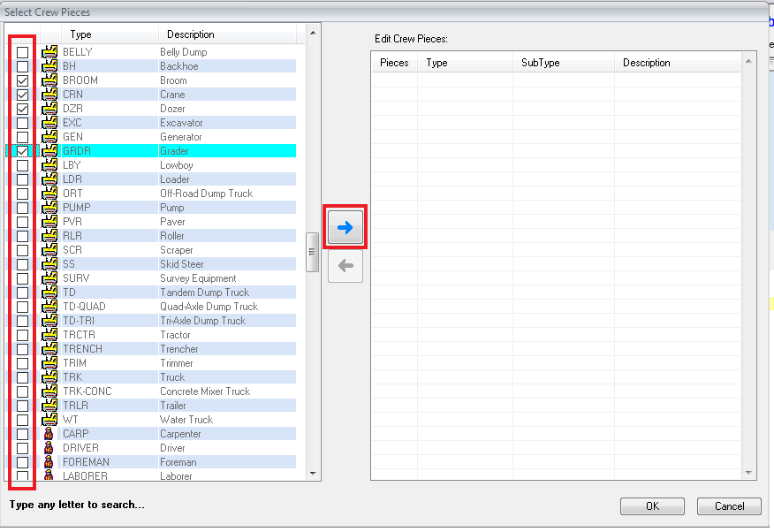Click the person icon next to CARP Carpenter
The height and width of the screenshot is (532, 774).
tap(49, 433)
